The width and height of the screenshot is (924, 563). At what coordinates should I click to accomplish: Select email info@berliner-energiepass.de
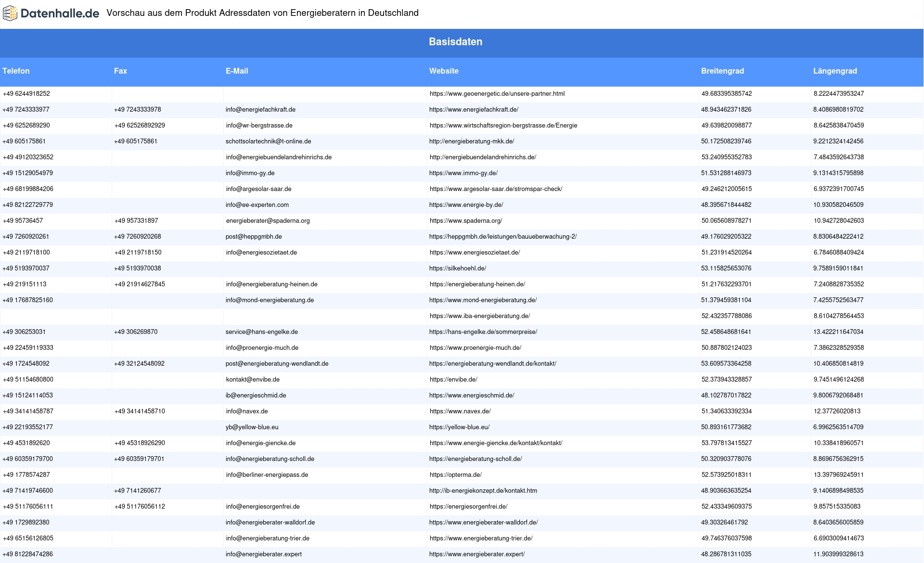(x=267, y=475)
